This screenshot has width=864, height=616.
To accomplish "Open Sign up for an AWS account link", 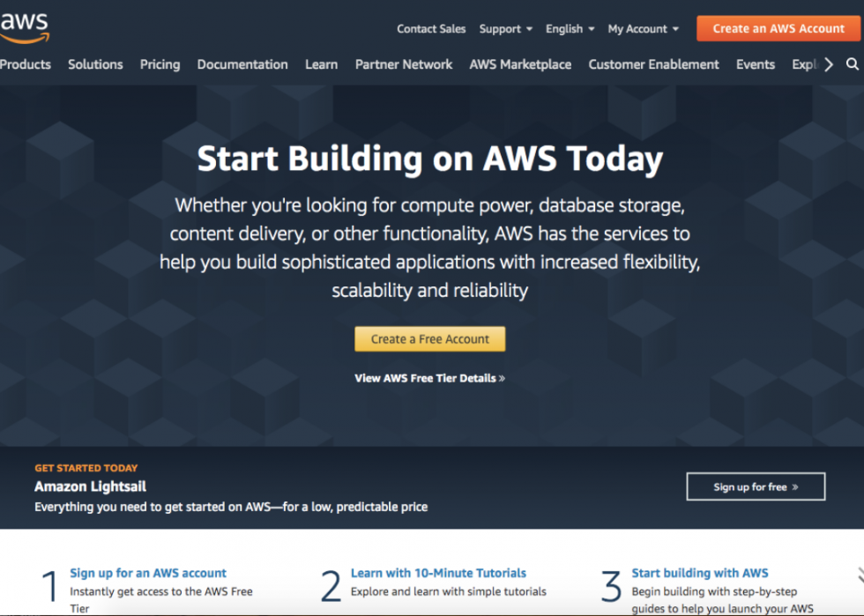I will [148, 573].
